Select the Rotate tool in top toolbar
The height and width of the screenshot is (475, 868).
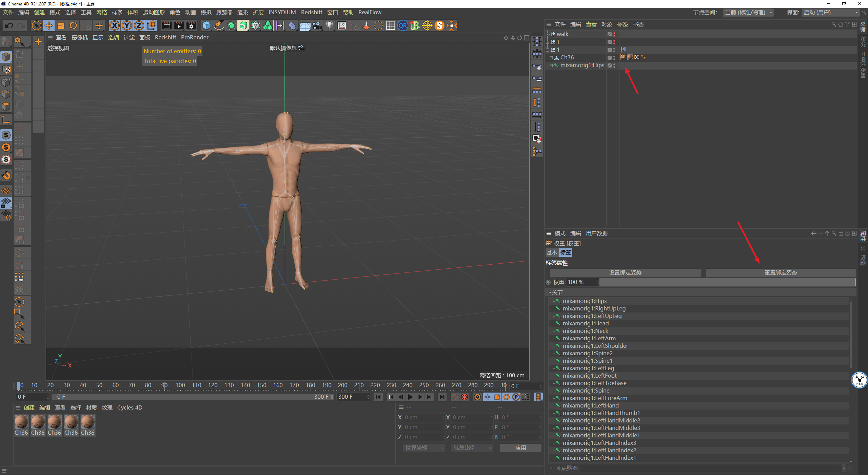[73, 25]
